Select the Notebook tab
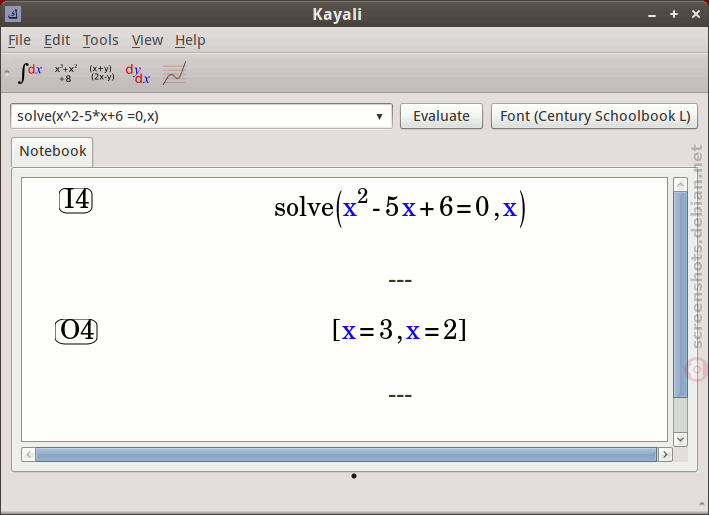 click(x=52, y=151)
